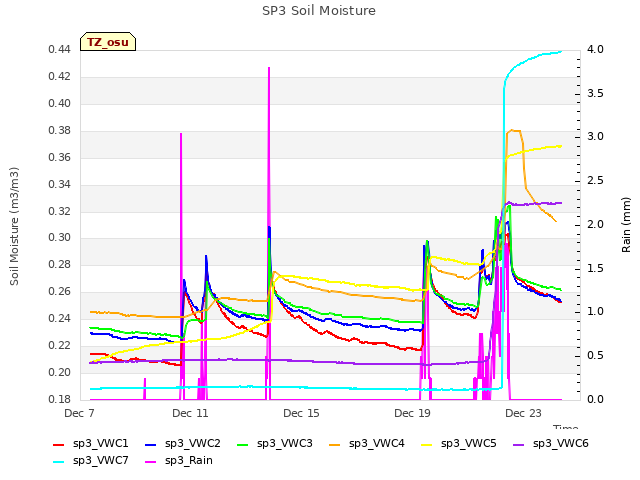Click the 2.0 rain axis value

pyautogui.click(x=595, y=224)
